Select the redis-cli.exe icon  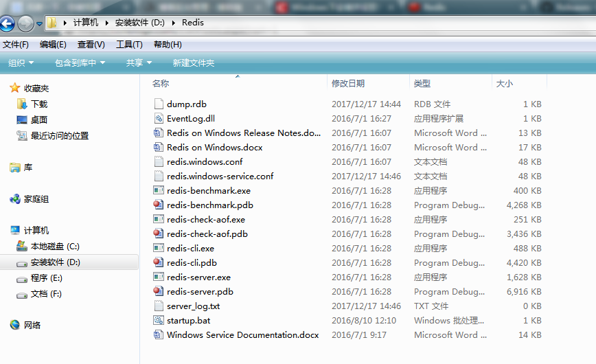(x=159, y=248)
